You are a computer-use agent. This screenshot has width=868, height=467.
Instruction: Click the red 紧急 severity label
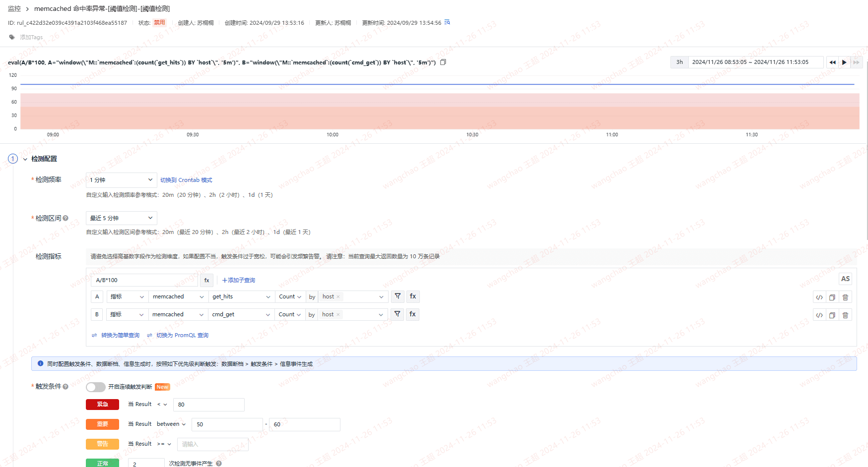tap(102, 405)
